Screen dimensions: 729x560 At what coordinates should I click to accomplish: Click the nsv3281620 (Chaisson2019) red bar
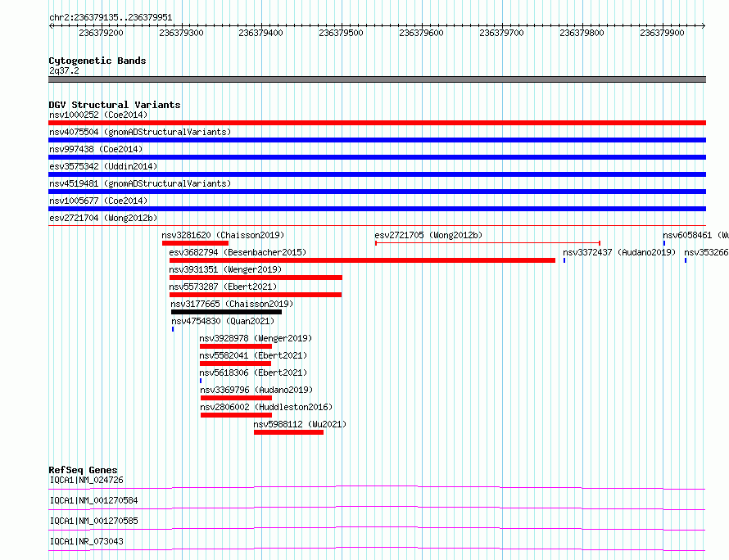[195, 243]
